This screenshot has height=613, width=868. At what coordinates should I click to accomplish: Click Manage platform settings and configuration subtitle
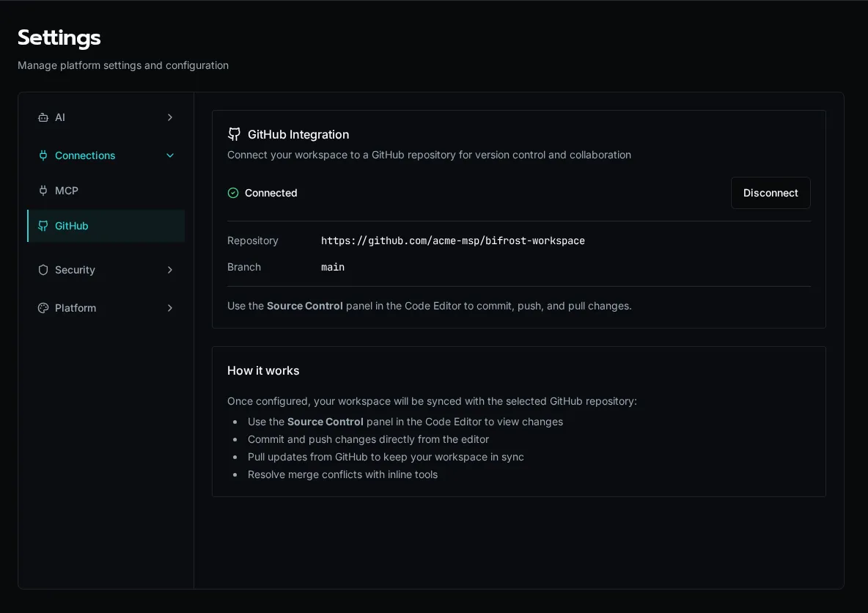123,65
